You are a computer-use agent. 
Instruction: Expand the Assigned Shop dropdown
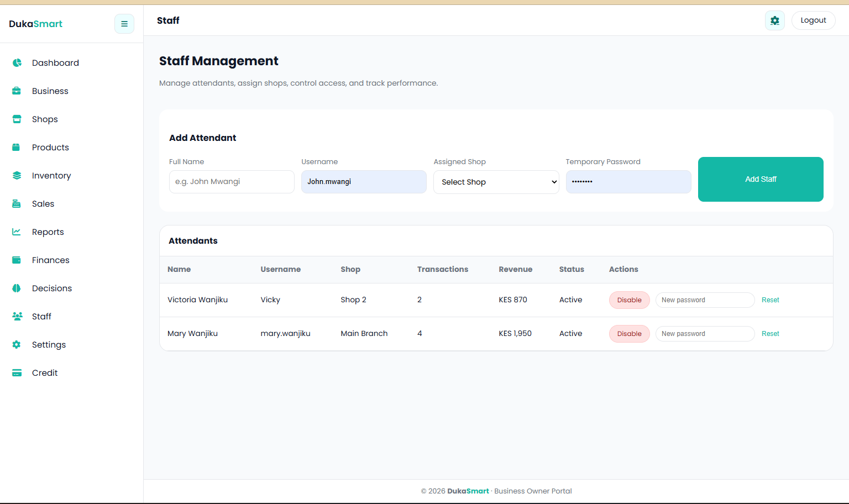coord(496,182)
